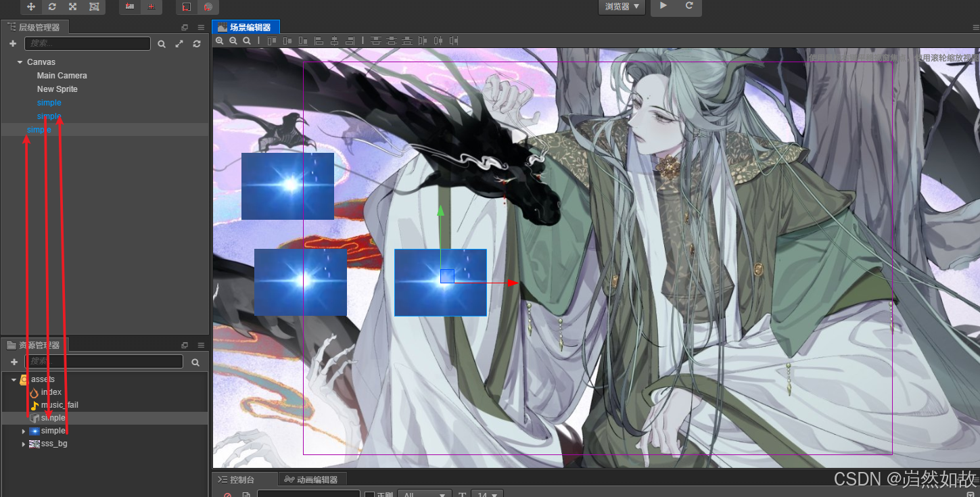
Task: Align selected nodes to top
Action: (272, 41)
